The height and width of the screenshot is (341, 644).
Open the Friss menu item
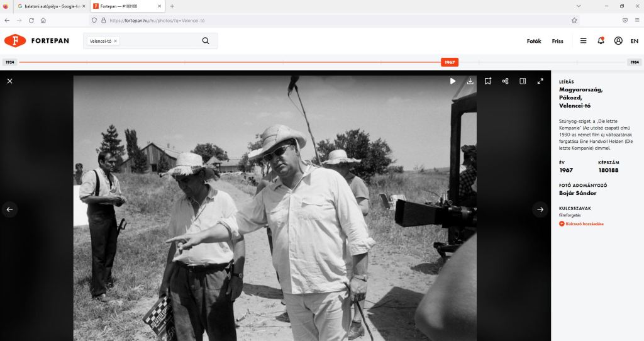tap(557, 41)
